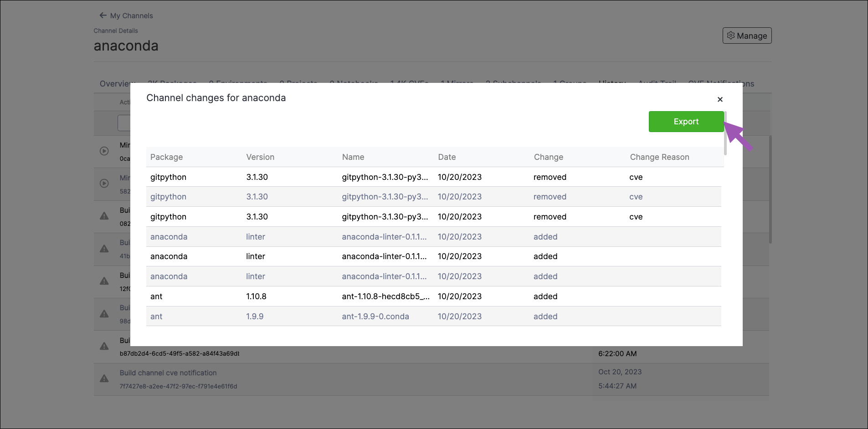Screen dimensions: 868x429
Task: Open the CVE Notifications tab
Action: pyautogui.click(x=721, y=83)
